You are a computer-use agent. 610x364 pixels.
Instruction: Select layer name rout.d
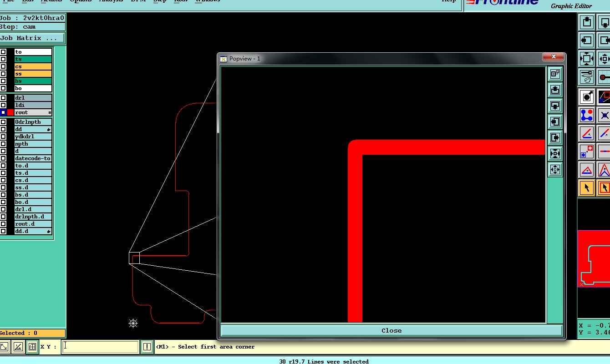(33, 224)
